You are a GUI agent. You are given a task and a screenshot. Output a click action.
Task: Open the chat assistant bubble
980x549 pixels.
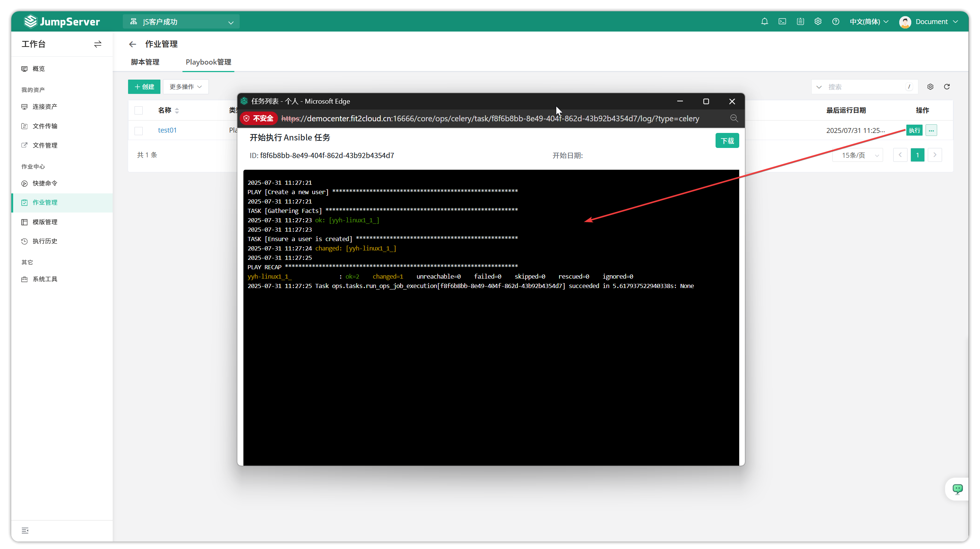tap(957, 489)
